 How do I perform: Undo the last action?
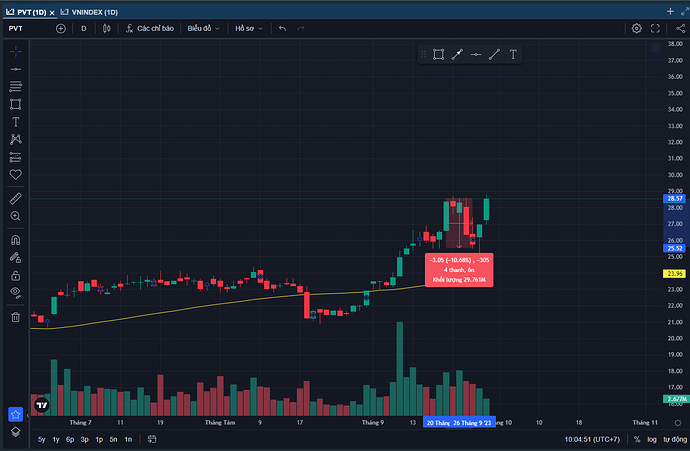(283, 29)
